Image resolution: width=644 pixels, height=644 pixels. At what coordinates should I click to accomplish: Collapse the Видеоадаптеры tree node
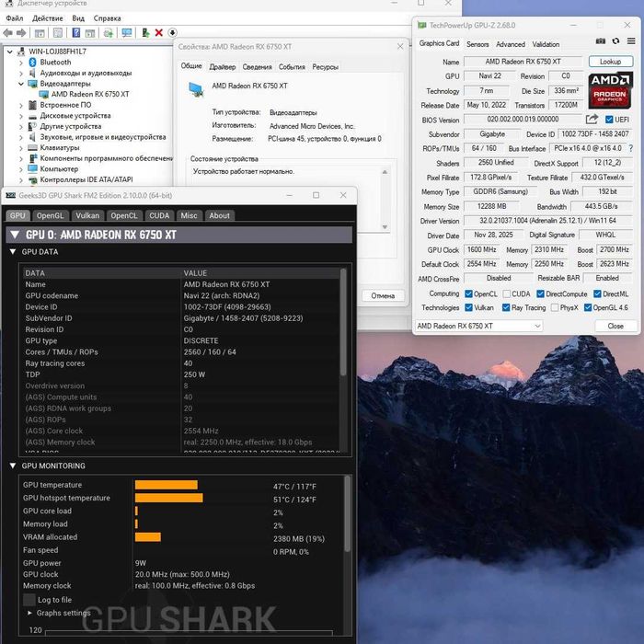(x=21, y=84)
